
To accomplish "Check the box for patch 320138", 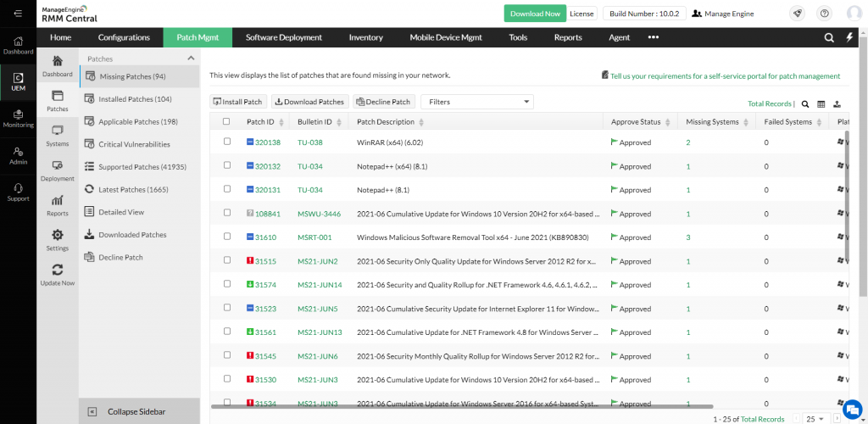I will 227,142.
